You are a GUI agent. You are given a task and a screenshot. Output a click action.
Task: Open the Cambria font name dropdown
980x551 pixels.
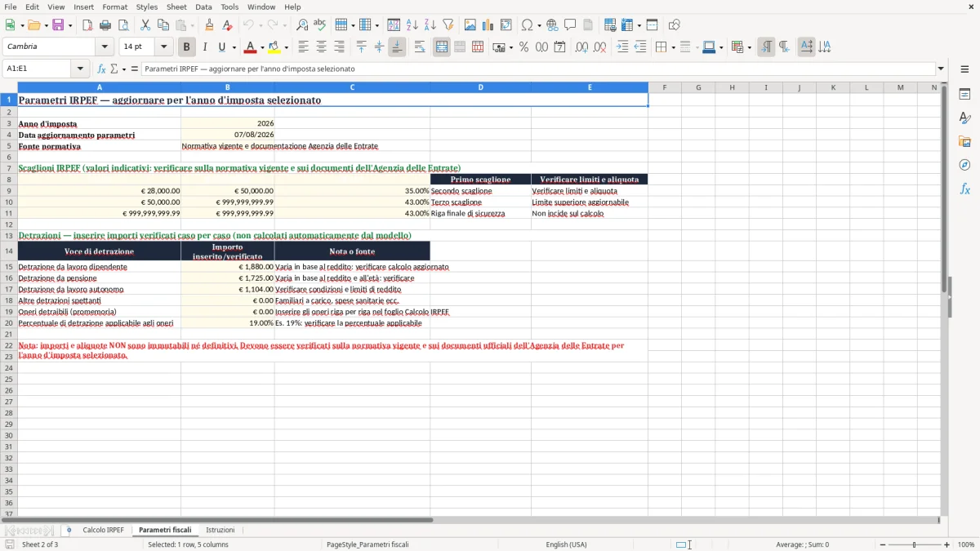[x=105, y=47]
